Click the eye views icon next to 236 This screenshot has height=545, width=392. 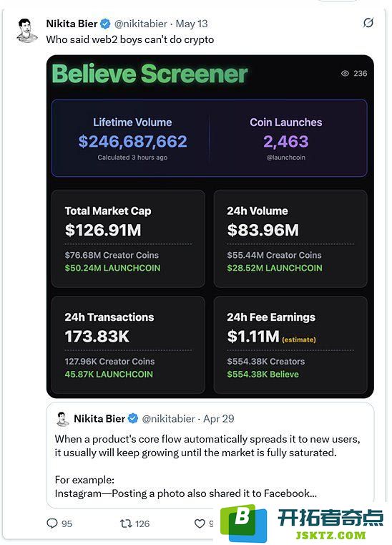coord(345,73)
